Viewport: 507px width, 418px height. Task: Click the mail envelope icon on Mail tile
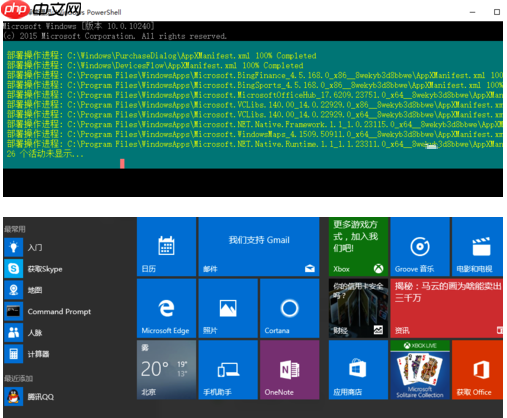[x=310, y=268]
